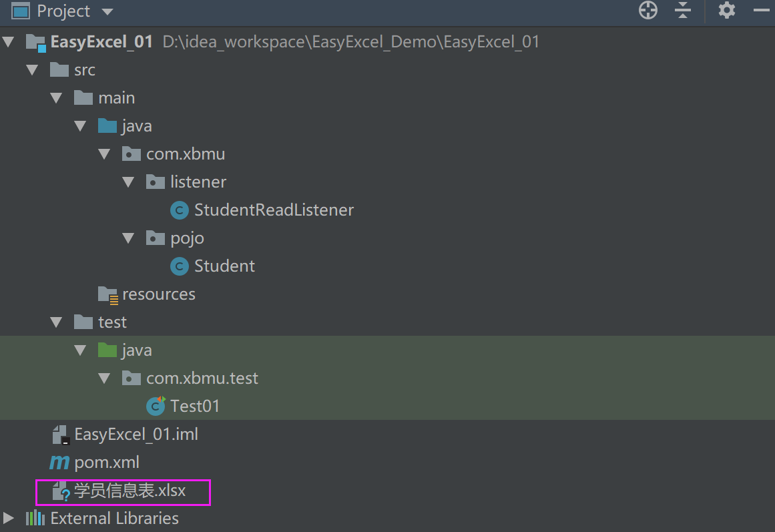Screen dimensions: 775x532
Task: Click the 学员信息表.xlsx unknown file icon
Action: pyautogui.click(x=61, y=491)
